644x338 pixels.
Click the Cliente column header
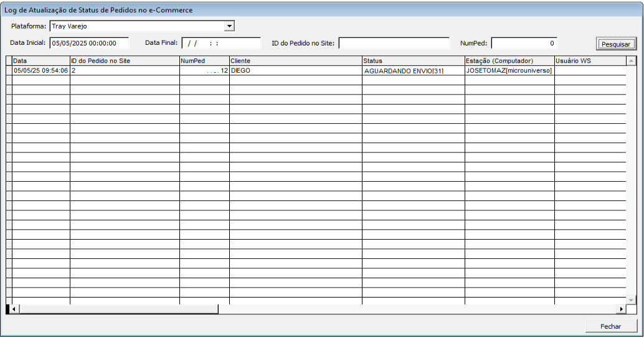(x=296, y=61)
